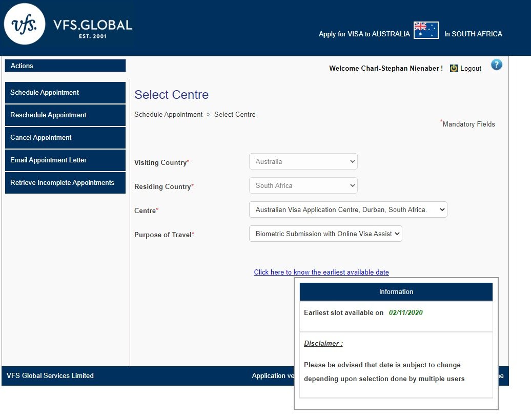The width and height of the screenshot is (531, 420).
Task: Click the earliest available date link
Action: pos(321,272)
